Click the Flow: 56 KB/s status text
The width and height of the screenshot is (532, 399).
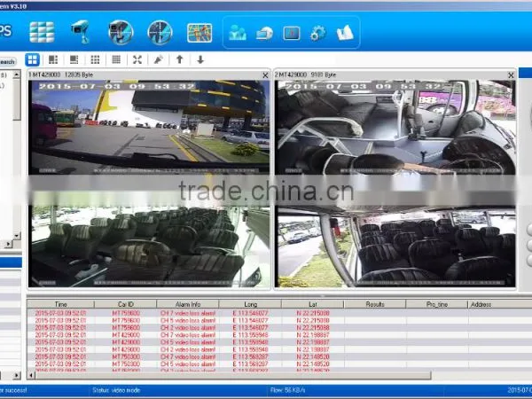coord(287,390)
